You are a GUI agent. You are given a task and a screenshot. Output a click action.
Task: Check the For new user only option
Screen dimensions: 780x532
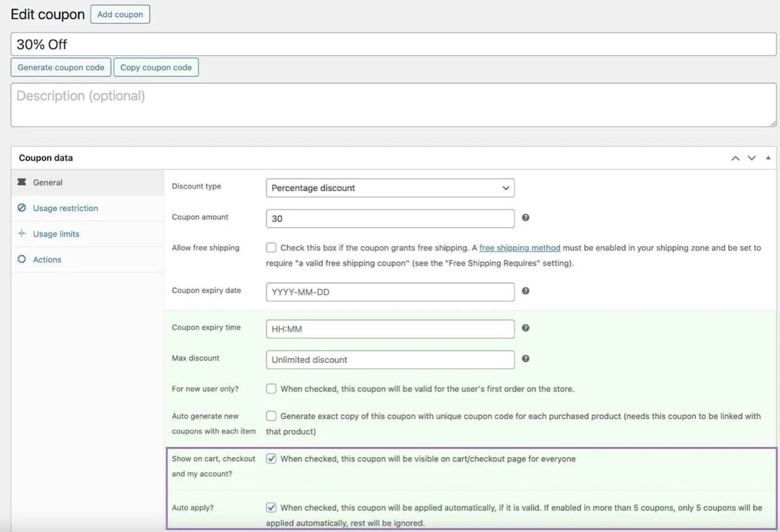(x=271, y=388)
